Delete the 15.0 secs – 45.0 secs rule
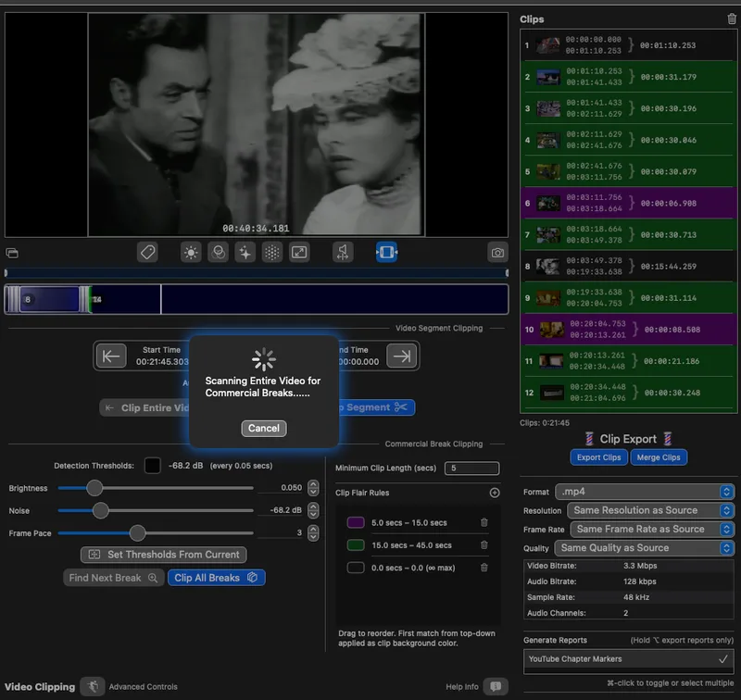This screenshot has height=700, width=741. 484,545
